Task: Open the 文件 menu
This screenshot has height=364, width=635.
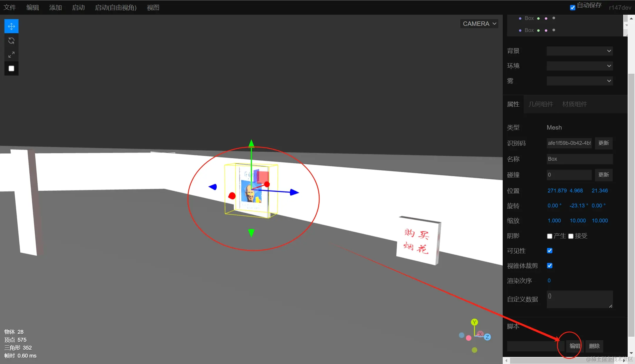Action: [x=10, y=8]
